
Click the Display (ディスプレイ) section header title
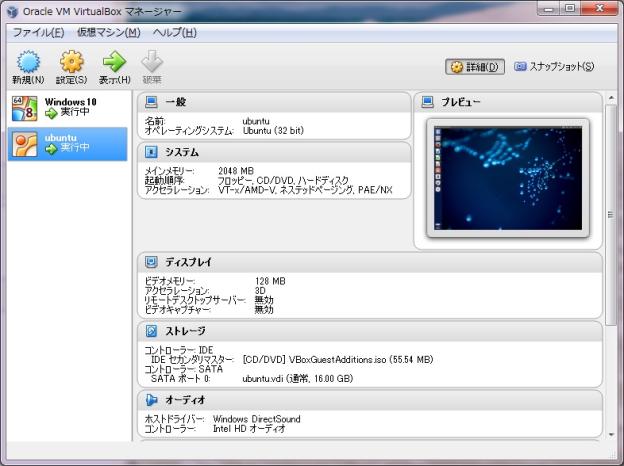click(x=189, y=262)
